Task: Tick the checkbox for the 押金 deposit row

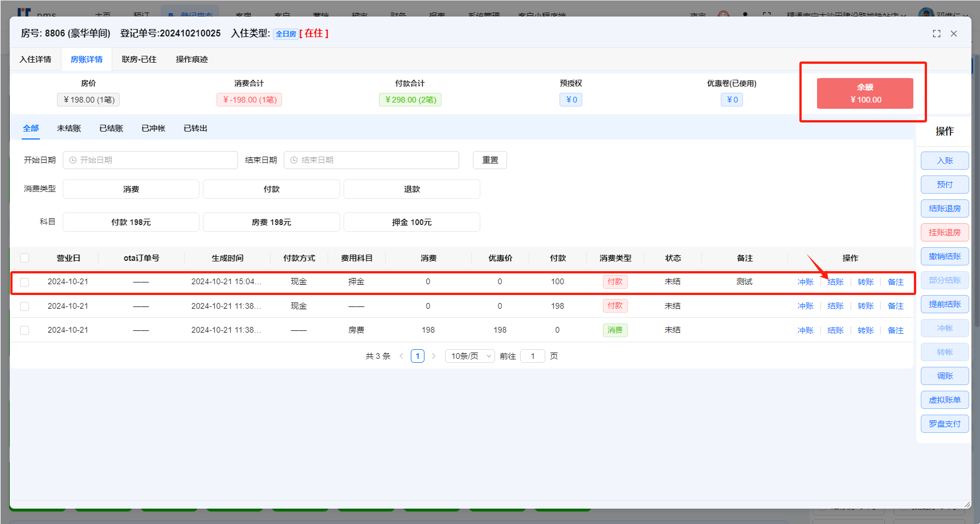Action: 24,282
